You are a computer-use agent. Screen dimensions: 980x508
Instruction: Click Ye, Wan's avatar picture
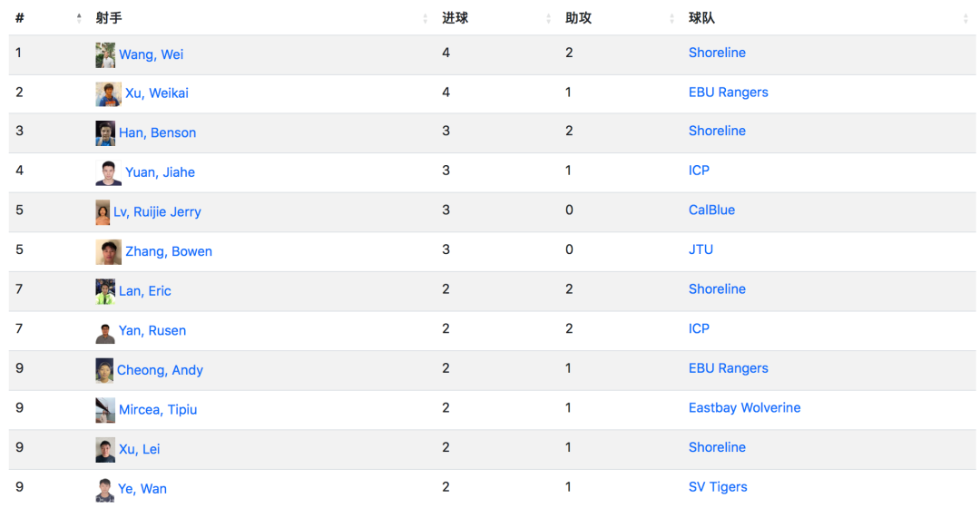(105, 490)
